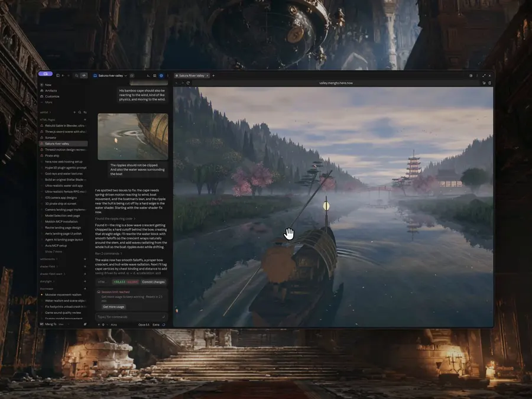Open a new preview tab
532x399 pixels.
pos(213,76)
